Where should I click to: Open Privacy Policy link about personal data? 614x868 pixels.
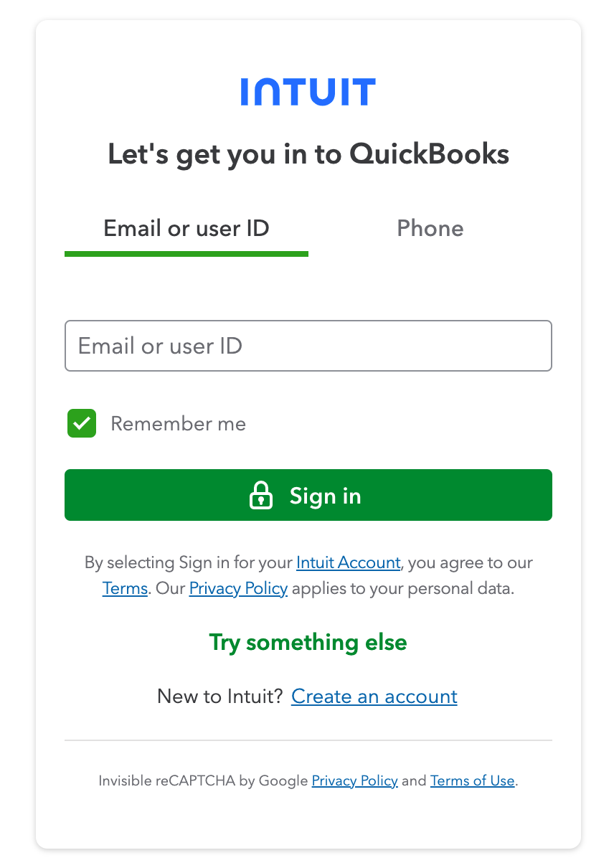238,589
